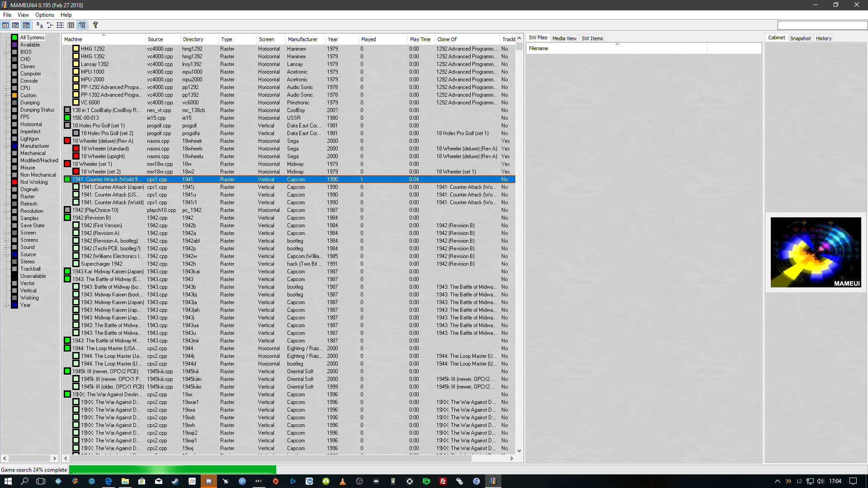Open the Options menu
868x488 pixels.
coord(45,15)
